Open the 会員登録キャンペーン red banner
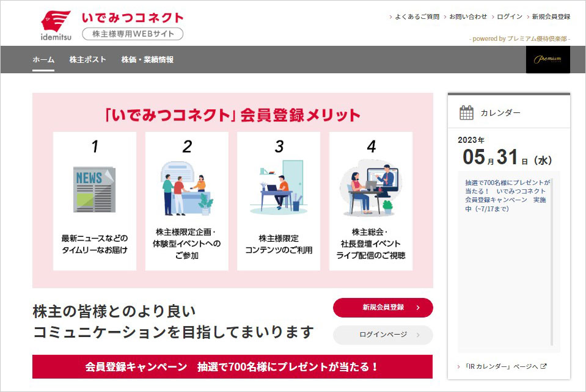The image size is (586, 392). pyautogui.click(x=232, y=366)
